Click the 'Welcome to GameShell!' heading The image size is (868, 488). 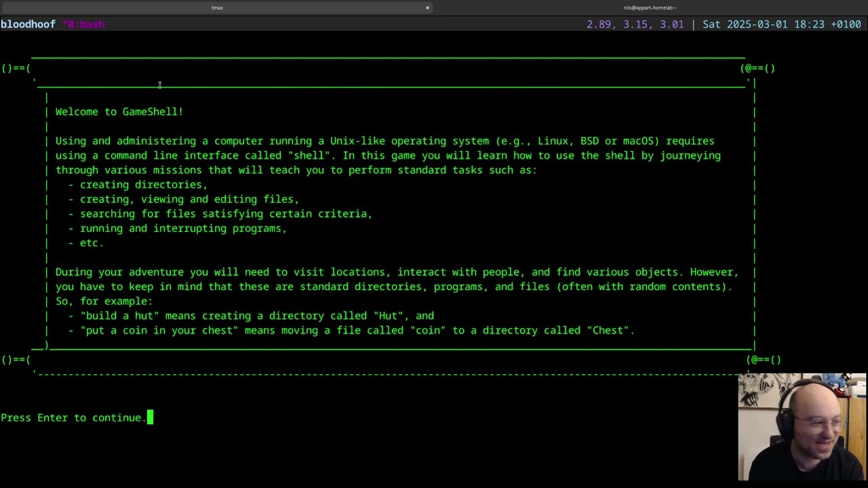(x=119, y=112)
